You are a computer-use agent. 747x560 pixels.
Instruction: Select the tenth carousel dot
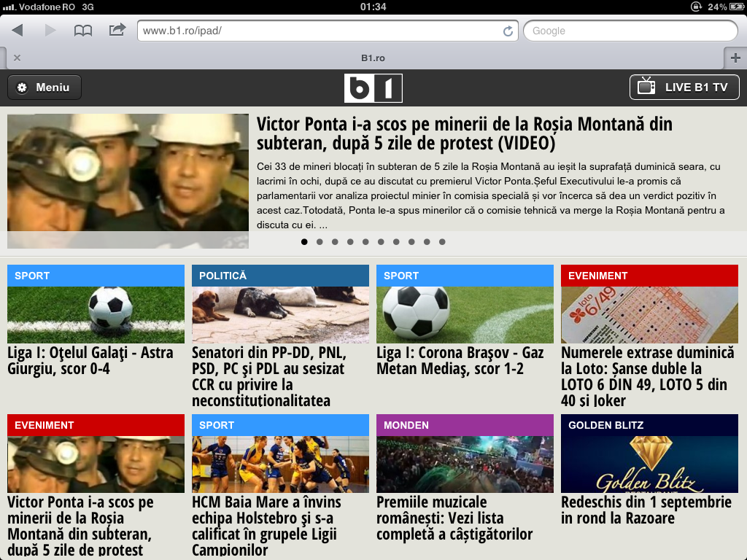[x=442, y=242]
